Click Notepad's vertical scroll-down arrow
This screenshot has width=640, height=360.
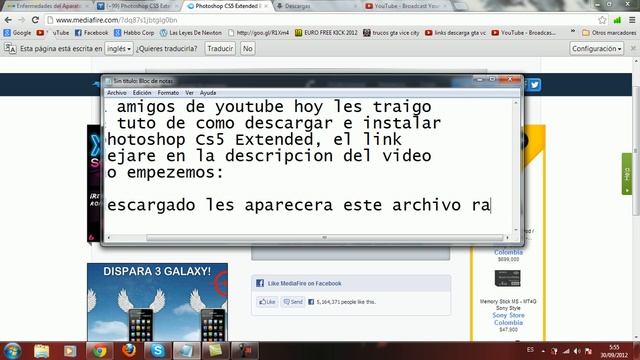[516, 230]
